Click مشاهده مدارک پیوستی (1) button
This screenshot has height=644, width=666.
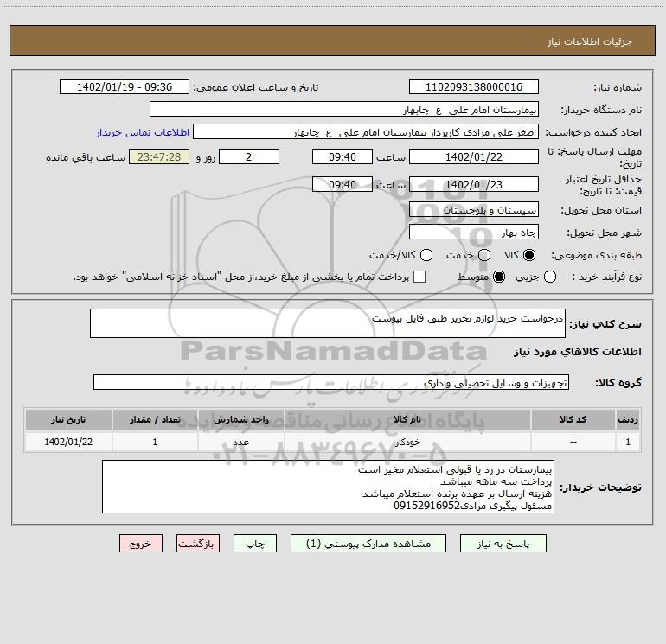click(368, 544)
